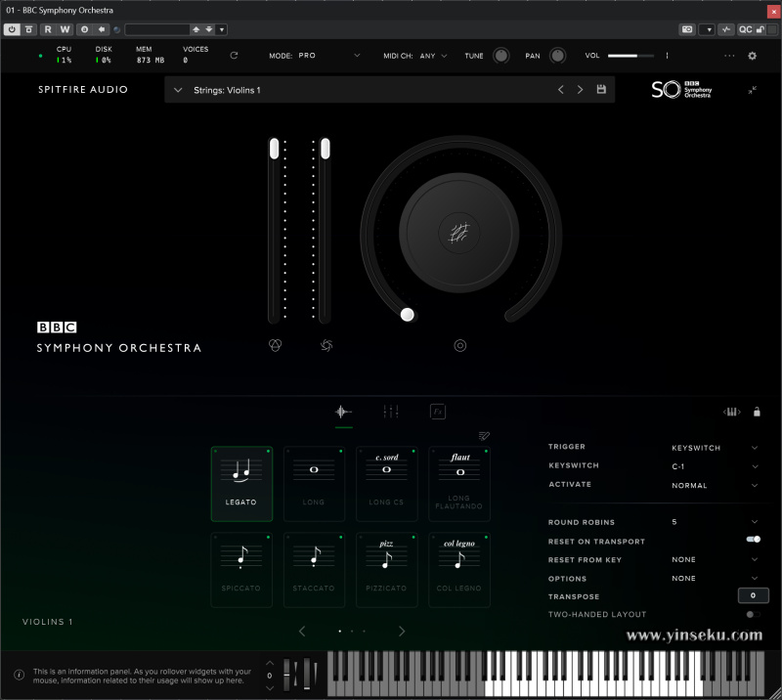Open the FX tab
782x700 pixels.
pos(438,412)
